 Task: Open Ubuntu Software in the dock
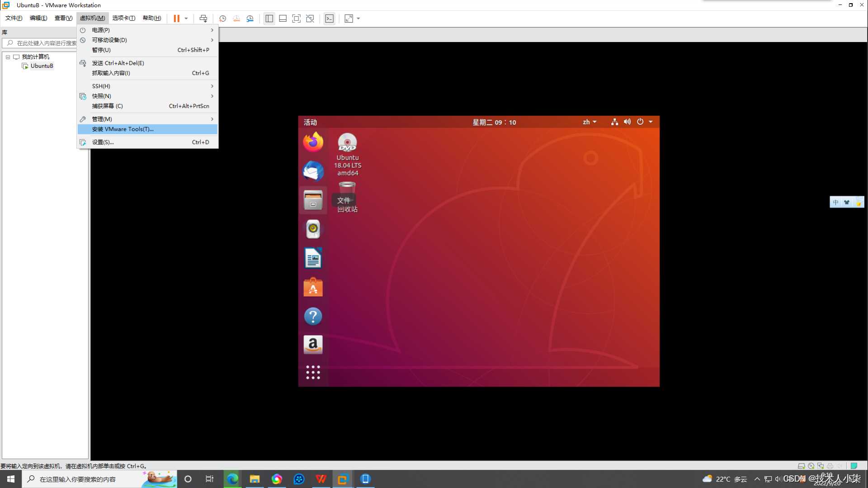coord(313,287)
